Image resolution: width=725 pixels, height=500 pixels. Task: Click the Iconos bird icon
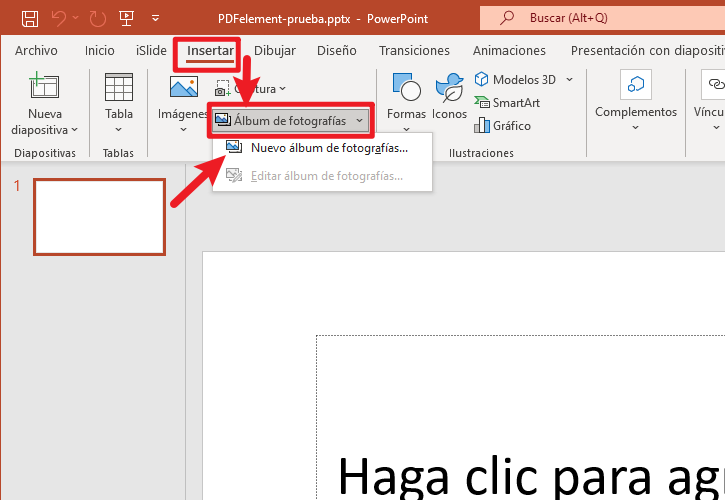tap(449, 87)
